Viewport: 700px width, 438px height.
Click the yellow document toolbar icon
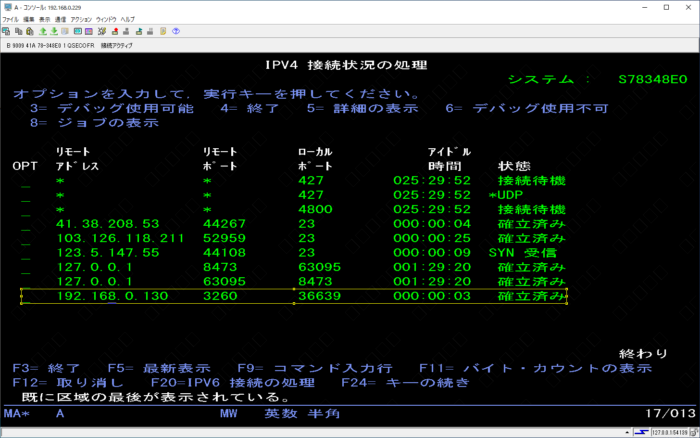(163, 31)
